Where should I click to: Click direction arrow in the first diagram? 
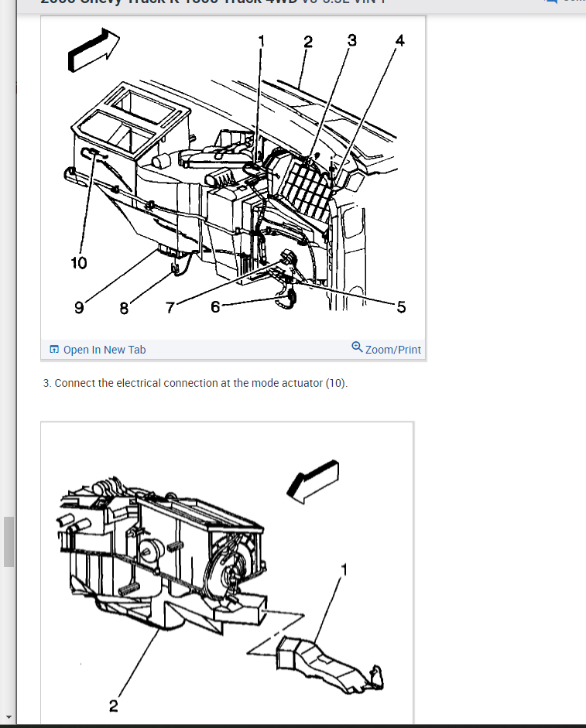pyautogui.click(x=94, y=50)
